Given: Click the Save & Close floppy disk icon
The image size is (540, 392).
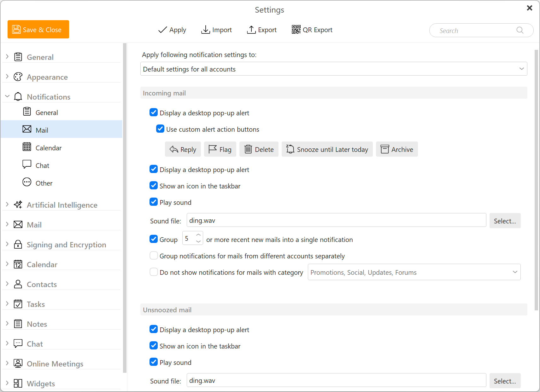Looking at the screenshot, I should tap(16, 30).
